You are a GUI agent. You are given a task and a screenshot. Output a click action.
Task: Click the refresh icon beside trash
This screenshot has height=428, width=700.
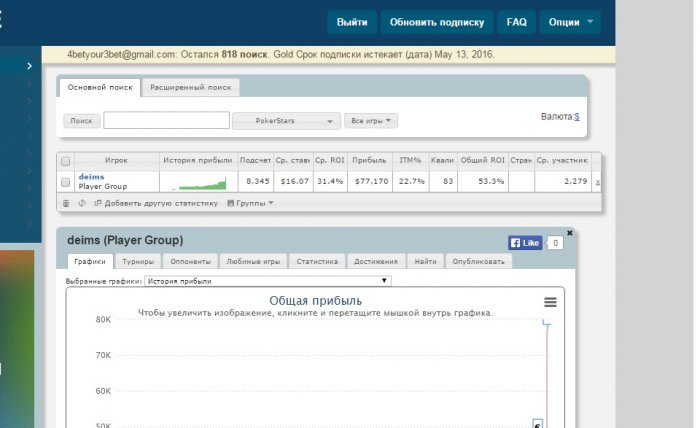pos(82,203)
